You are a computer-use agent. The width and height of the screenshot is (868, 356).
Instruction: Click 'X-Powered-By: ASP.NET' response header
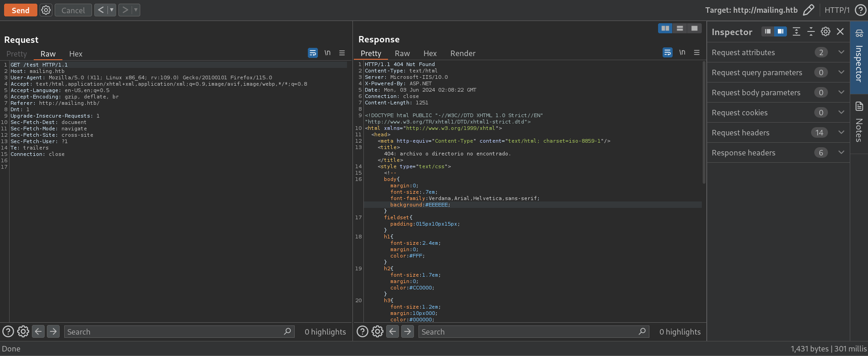point(398,83)
